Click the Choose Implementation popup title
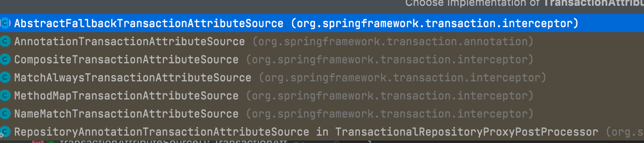 coord(524,3)
